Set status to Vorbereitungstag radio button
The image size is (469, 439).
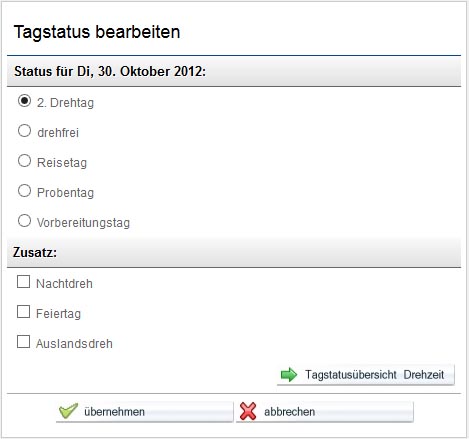[24, 221]
